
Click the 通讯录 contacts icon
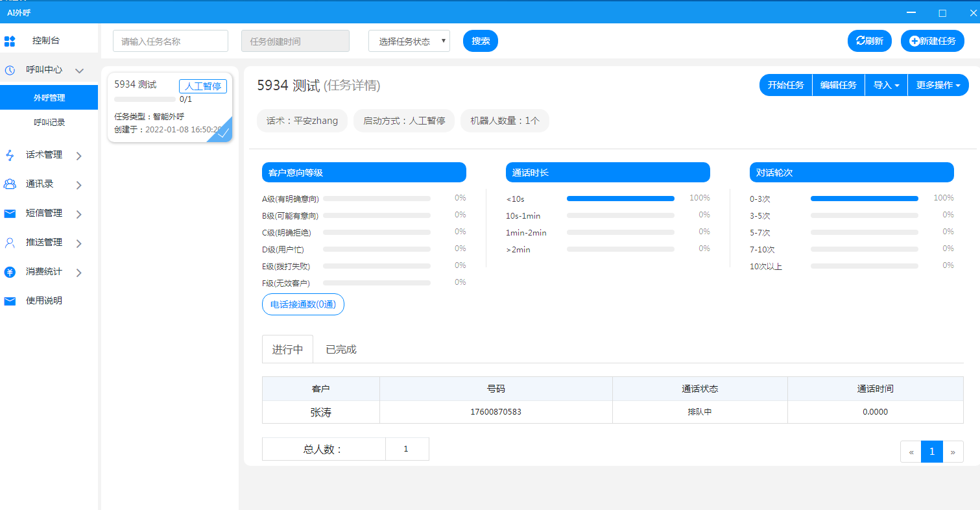coord(10,184)
